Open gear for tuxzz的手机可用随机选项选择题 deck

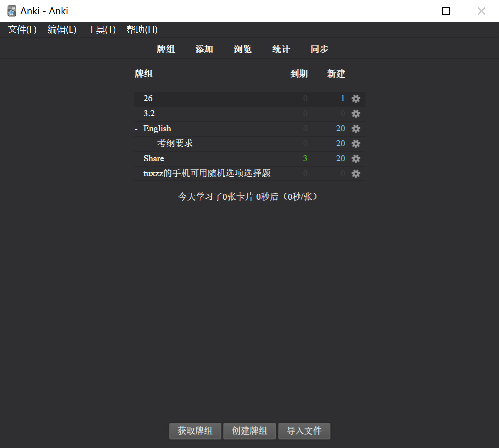356,174
